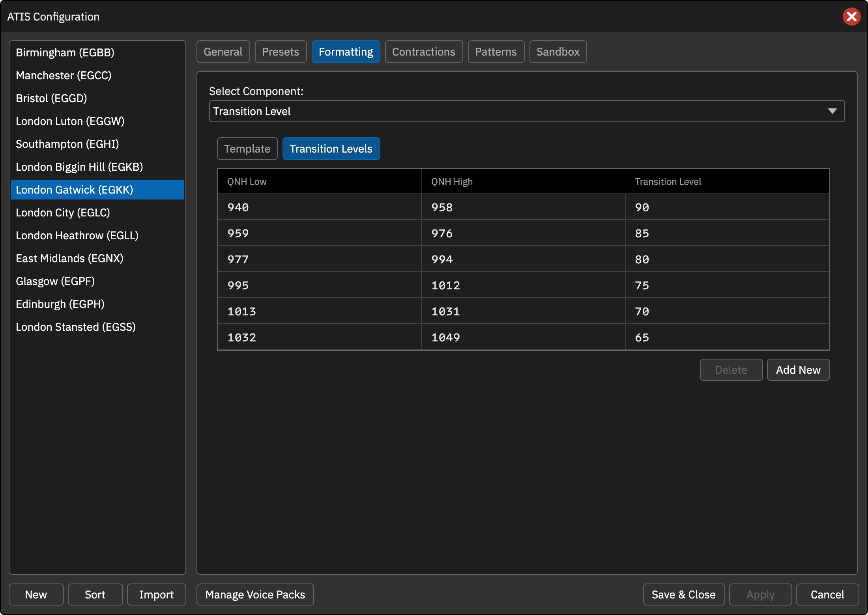Switch to the Presets tab
Image resolution: width=868 pixels, height=615 pixels.
point(281,52)
